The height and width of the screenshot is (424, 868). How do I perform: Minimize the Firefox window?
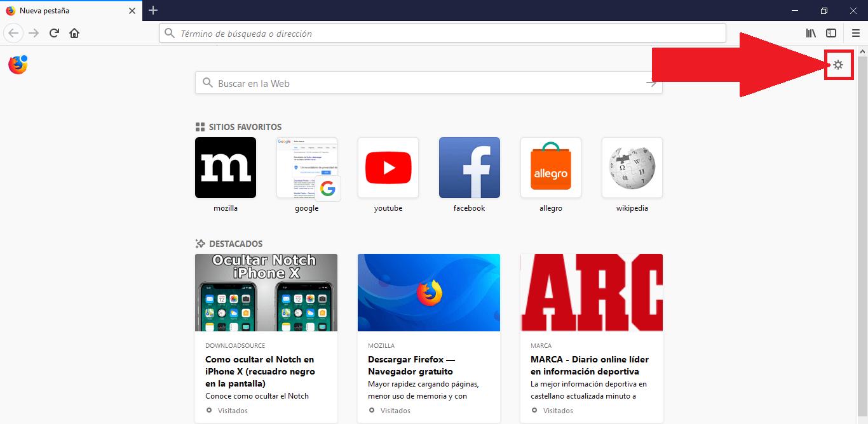[x=795, y=11]
